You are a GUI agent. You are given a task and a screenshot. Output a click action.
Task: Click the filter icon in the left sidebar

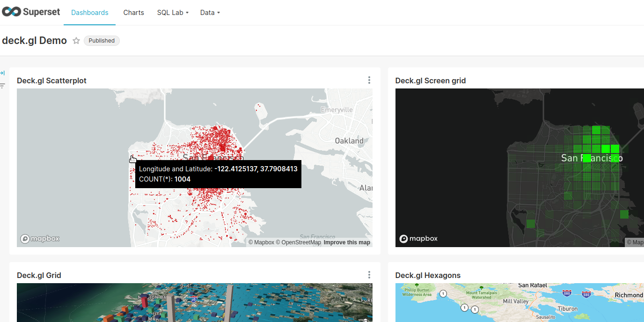(2, 86)
